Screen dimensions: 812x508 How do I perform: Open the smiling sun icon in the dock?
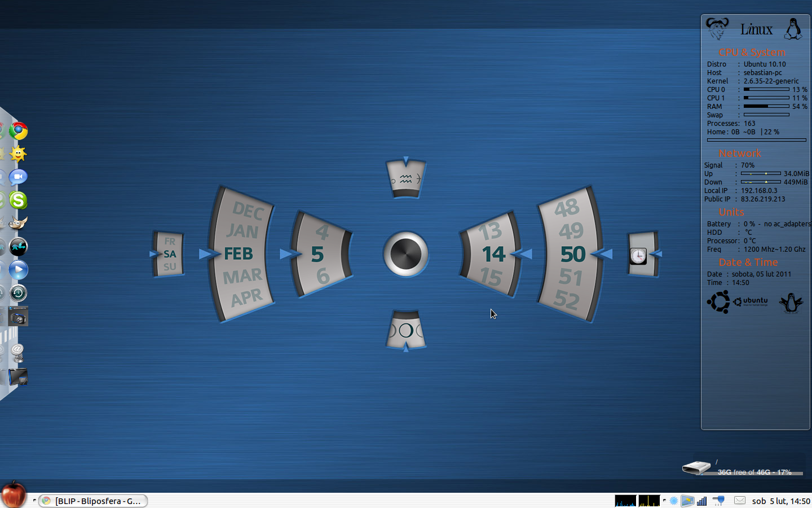click(x=19, y=154)
